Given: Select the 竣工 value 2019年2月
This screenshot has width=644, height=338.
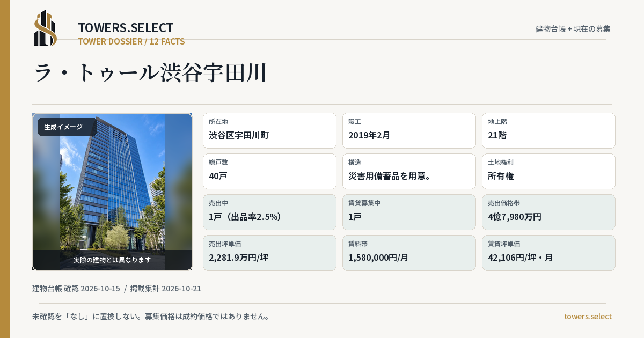Looking at the screenshot, I should [369, 135].
